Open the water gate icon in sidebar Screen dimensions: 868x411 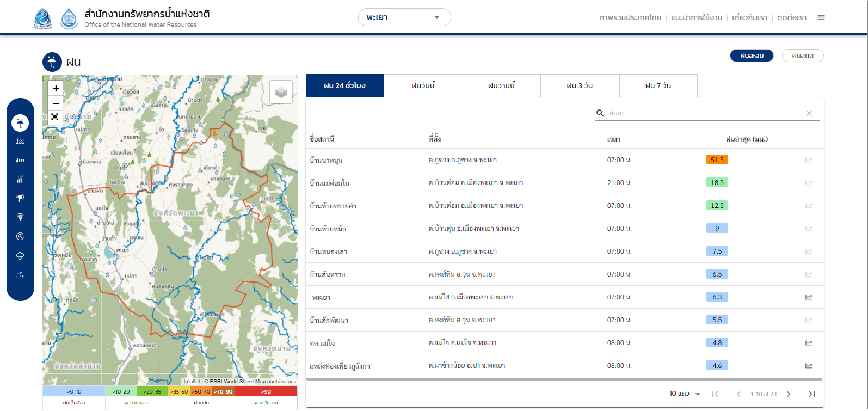click(x=20, y=179)
